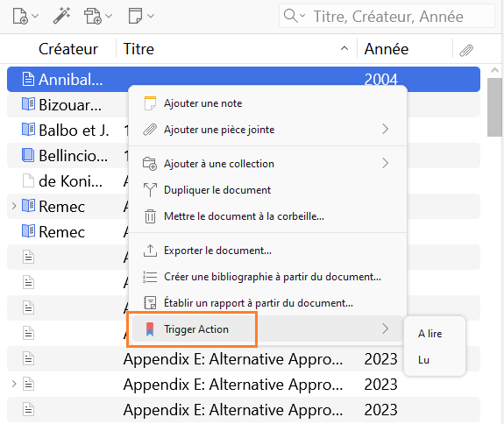The width and height of the screenshot is (504, 424).
Task: Open Ajouter à une collection submenu
Action: tap(267, 164)
